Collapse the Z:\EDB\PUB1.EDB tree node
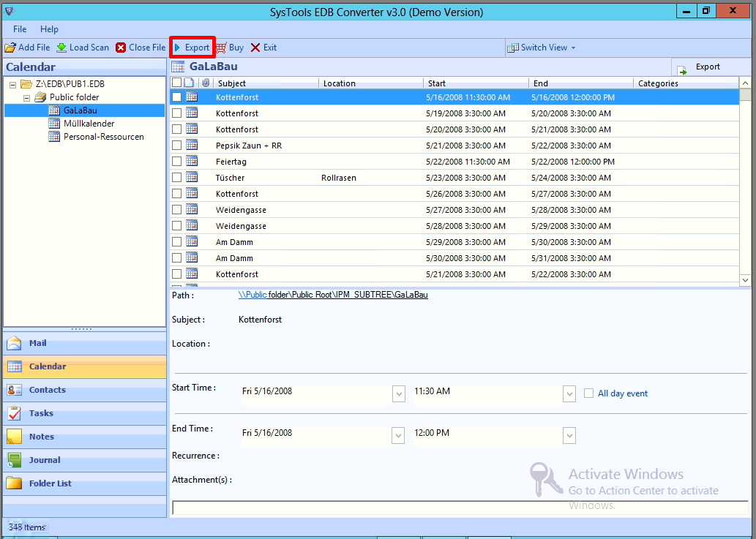This screenshot has width=756, height=539. click(13, 84)
